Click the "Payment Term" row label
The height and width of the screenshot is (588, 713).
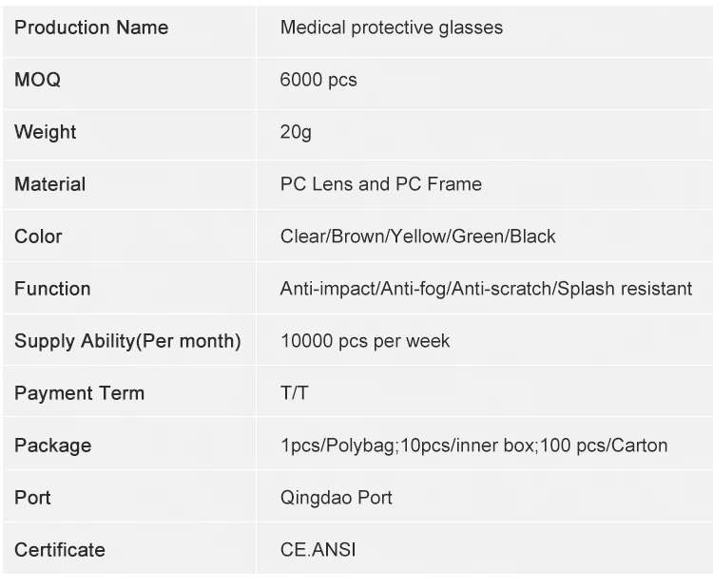pos(80,393)
